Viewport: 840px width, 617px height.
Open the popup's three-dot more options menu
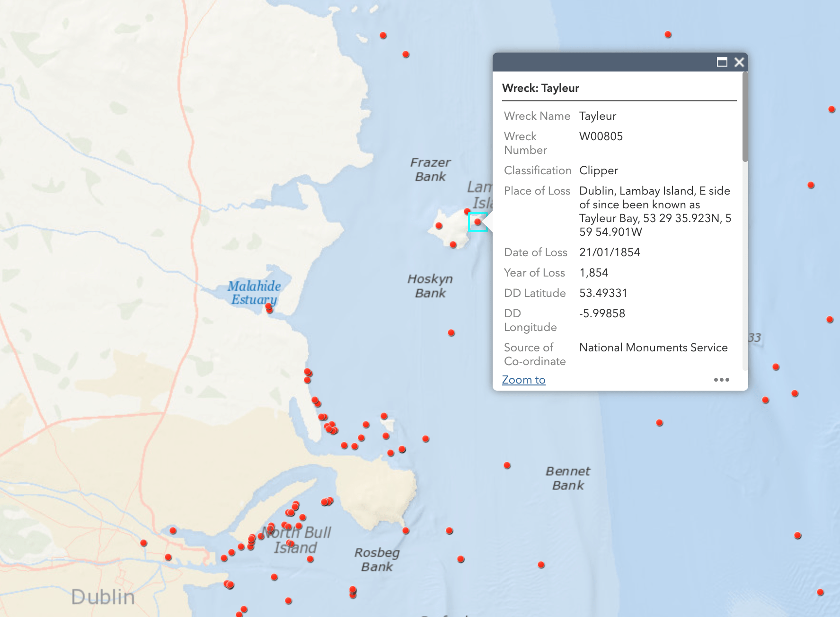click(721, 380)
